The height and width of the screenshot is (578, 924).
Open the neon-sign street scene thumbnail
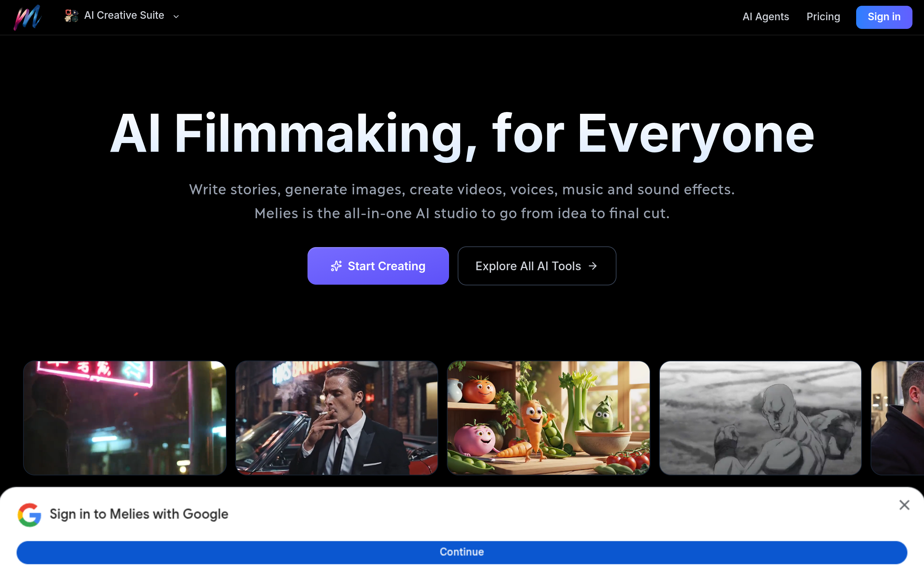pos(125,418)
